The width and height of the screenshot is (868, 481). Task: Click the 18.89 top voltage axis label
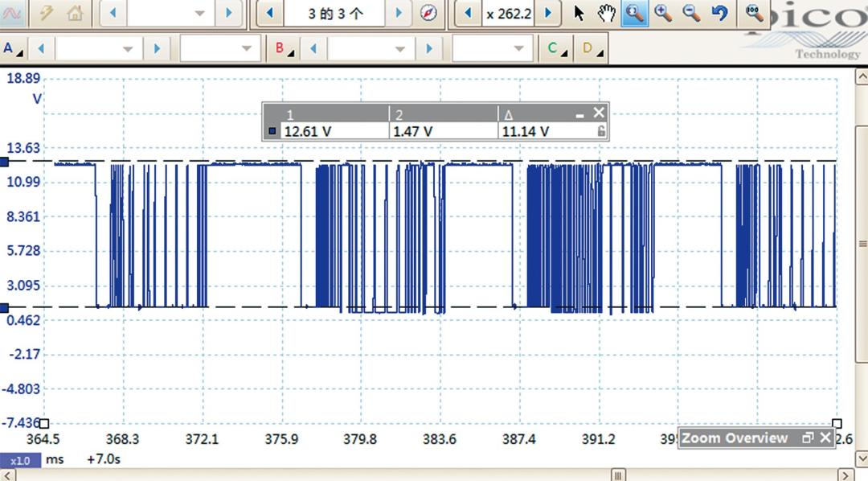click(24, 78)
